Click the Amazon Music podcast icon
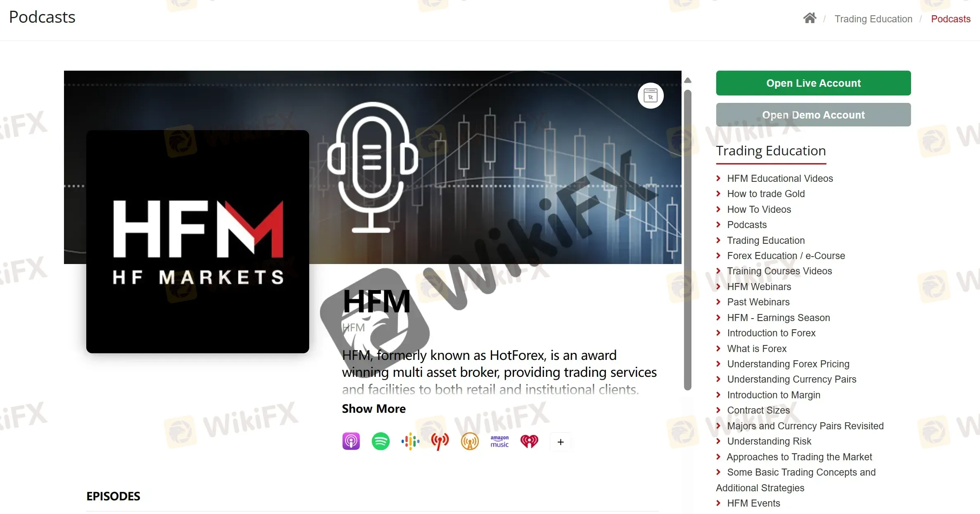This screenshot has height=514, width=980. pos(499,441)
